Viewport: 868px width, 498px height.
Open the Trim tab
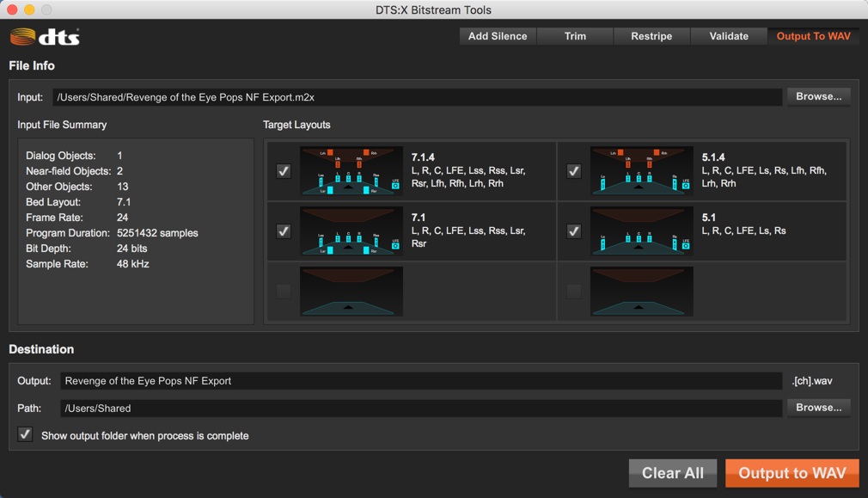[x=575, y=36]
